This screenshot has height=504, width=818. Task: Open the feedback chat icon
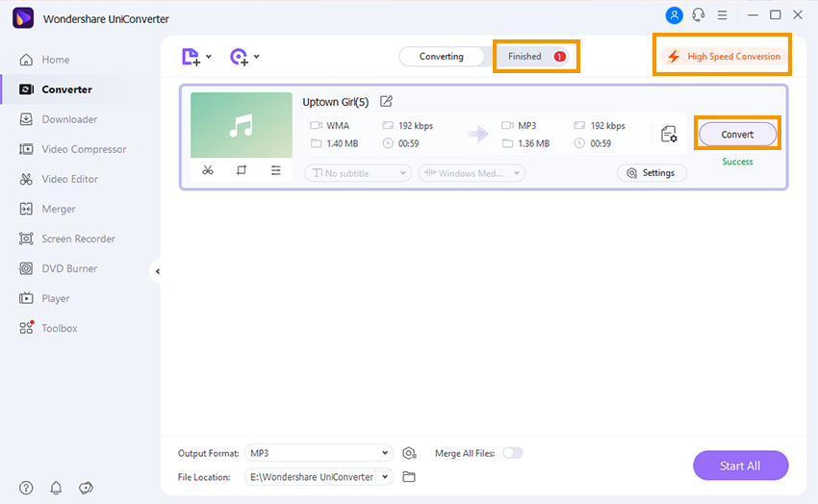click(x=86, y=488)
